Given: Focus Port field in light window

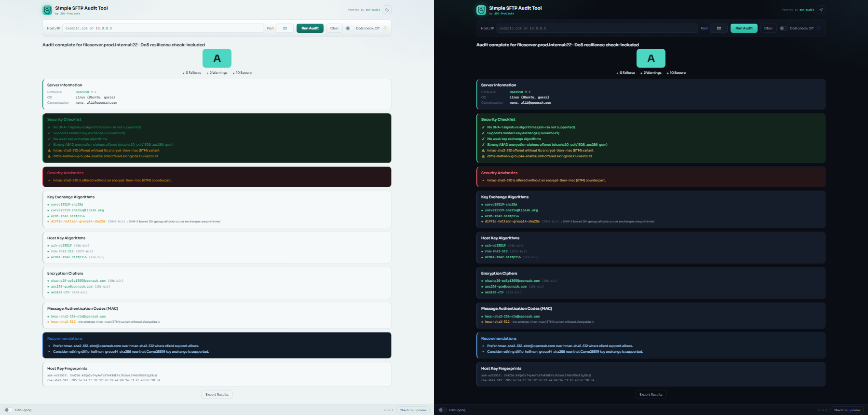Looking at the screenshot, I should tap(285, 28).
